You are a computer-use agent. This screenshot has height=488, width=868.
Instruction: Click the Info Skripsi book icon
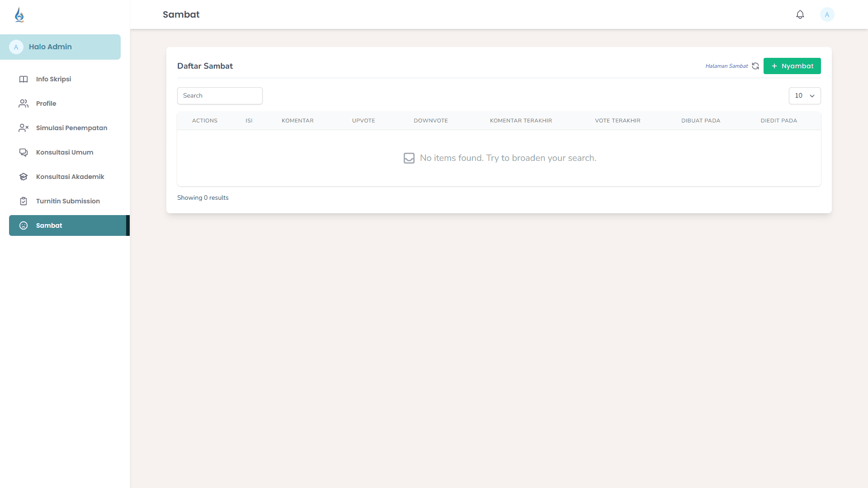click(24, 79)
